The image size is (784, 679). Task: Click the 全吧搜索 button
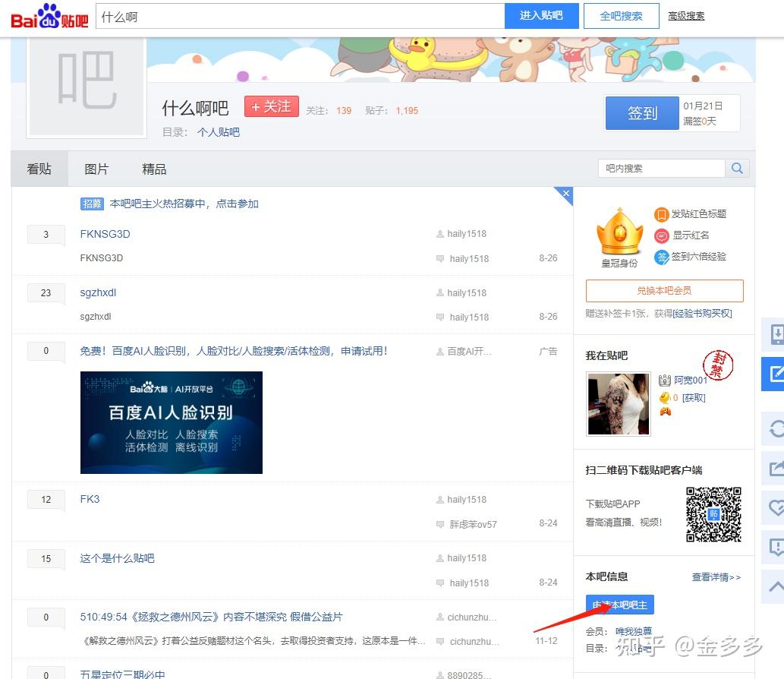(621, 16)
